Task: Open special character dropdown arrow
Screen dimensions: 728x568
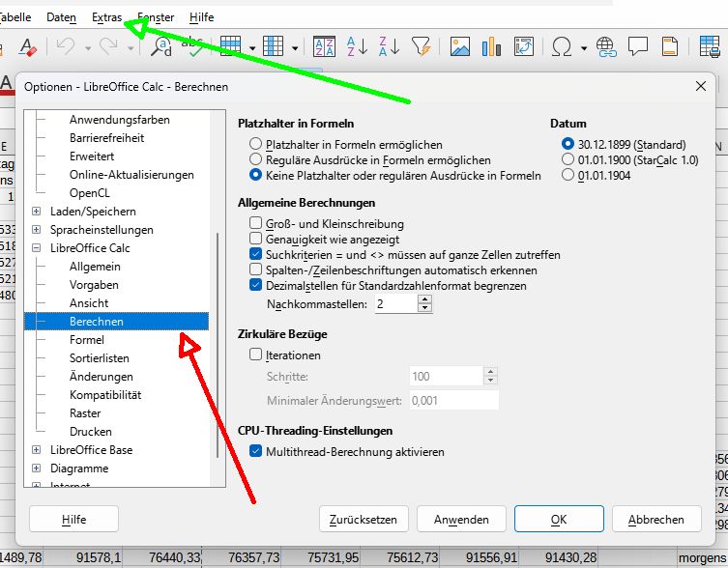Action: coord(584,47)
